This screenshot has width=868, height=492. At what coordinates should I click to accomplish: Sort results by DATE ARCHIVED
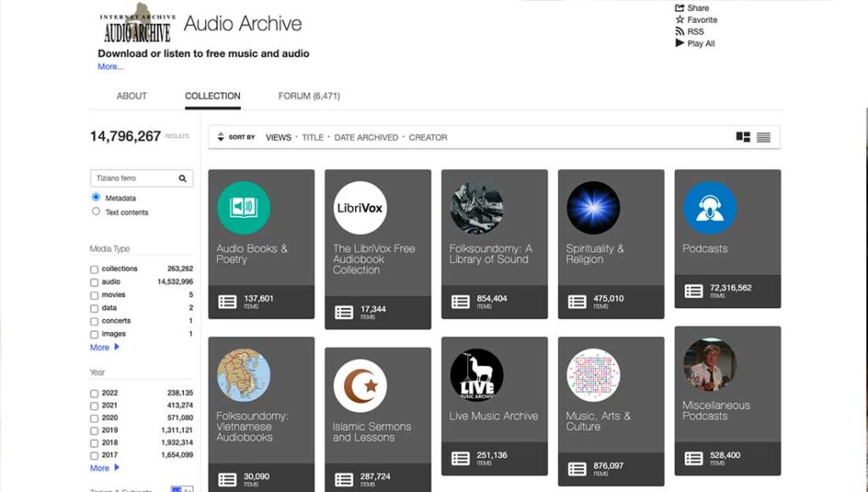tap(366, 137)
